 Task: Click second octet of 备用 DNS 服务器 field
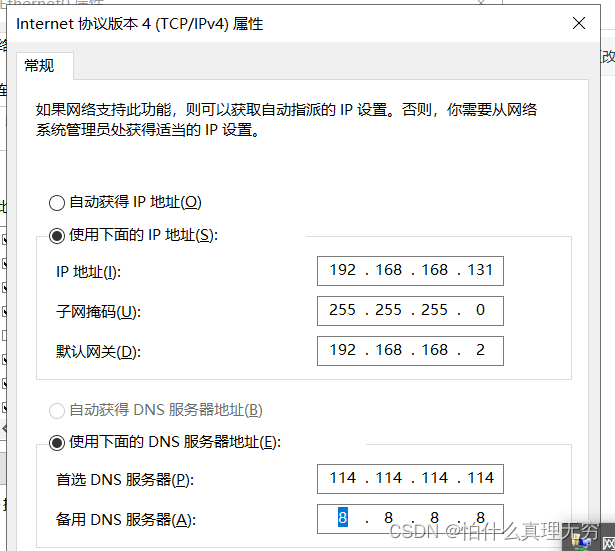[x=388, y=518]
